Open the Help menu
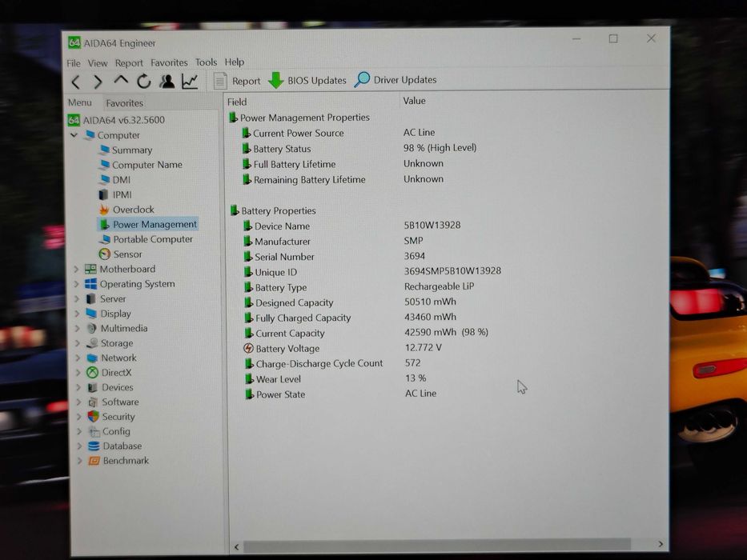This screenshot has width=747, height=560. coord(235,62)
